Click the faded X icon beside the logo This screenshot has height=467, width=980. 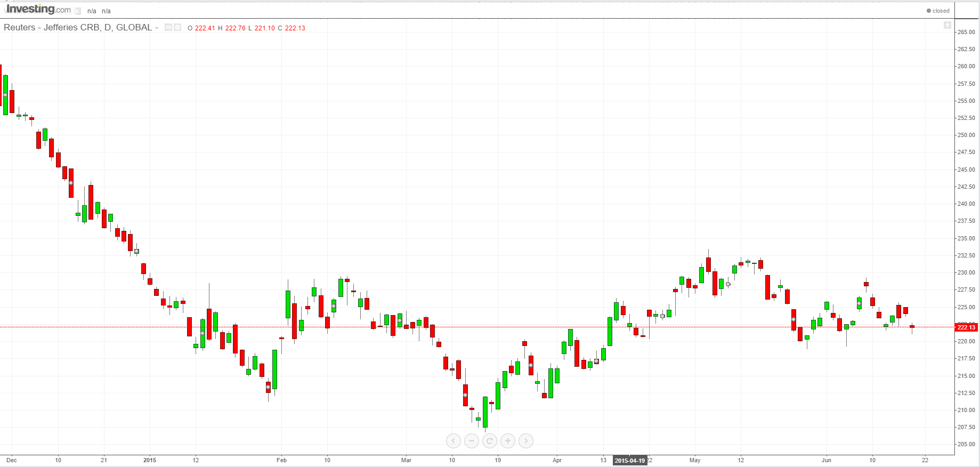[x=78, y=11]
